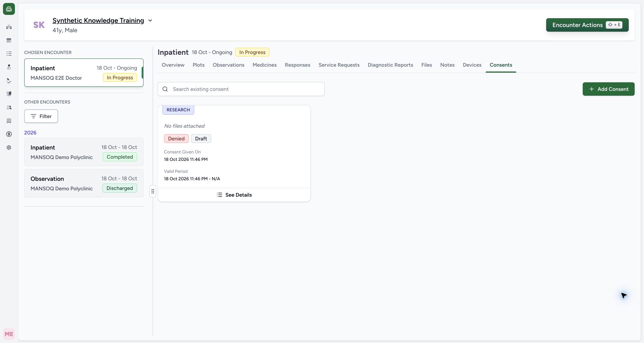Viewport: 644px width, 343px height.
Task: Click the '41y, Male' patient info
Action: (65, 30)
